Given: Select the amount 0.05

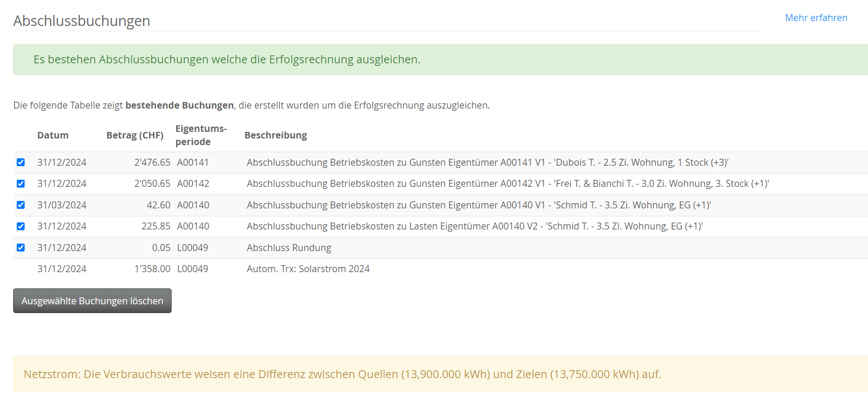Looking at the screenshot, I should 161,248.
